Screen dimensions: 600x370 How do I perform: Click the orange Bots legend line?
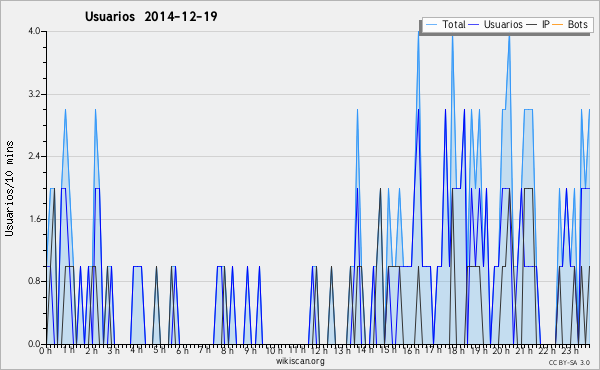[x=558, y=25]
